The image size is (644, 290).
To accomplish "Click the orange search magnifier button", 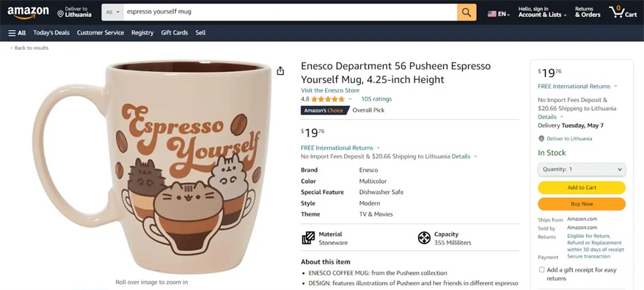I will (466, 12).
